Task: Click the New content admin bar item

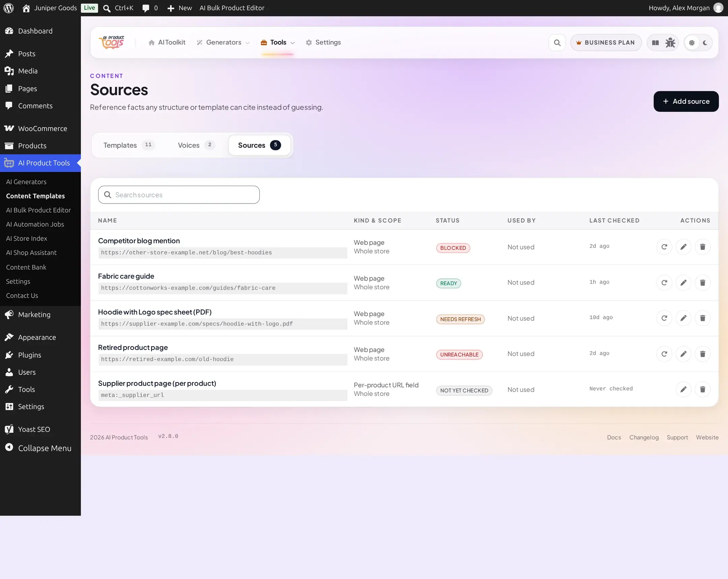Action: pos(180,8)
